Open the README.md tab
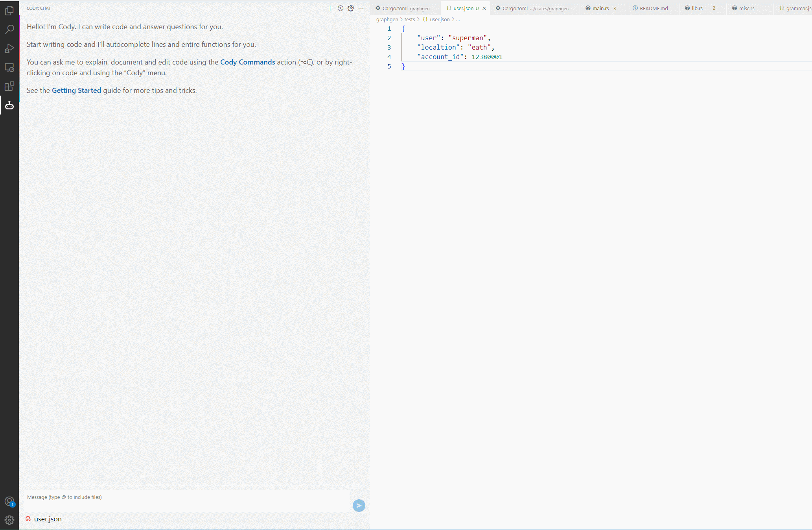 tap(653, 8)
